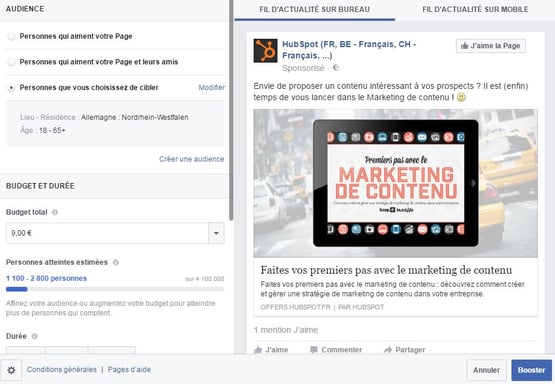This screenshot has height=384, width=555.
Task: Click the Durée info icon
Action: click(34, 336)
